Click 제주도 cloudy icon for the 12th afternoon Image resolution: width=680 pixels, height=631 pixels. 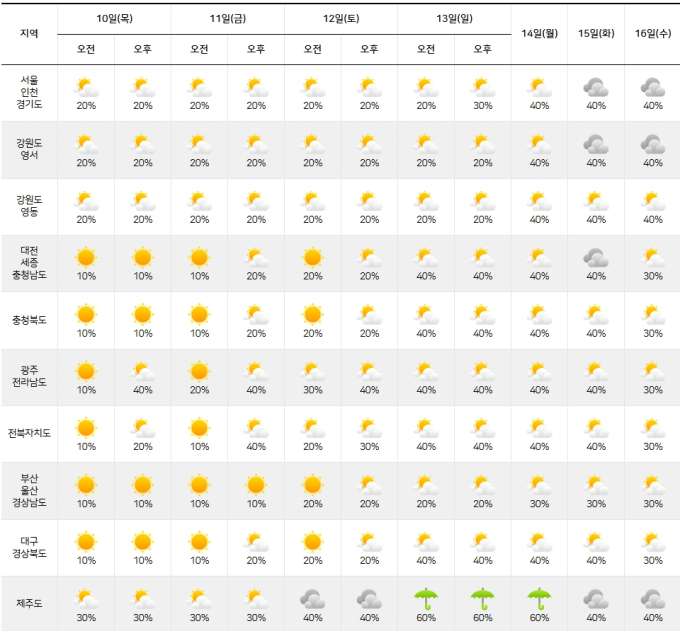click(369, 599)
